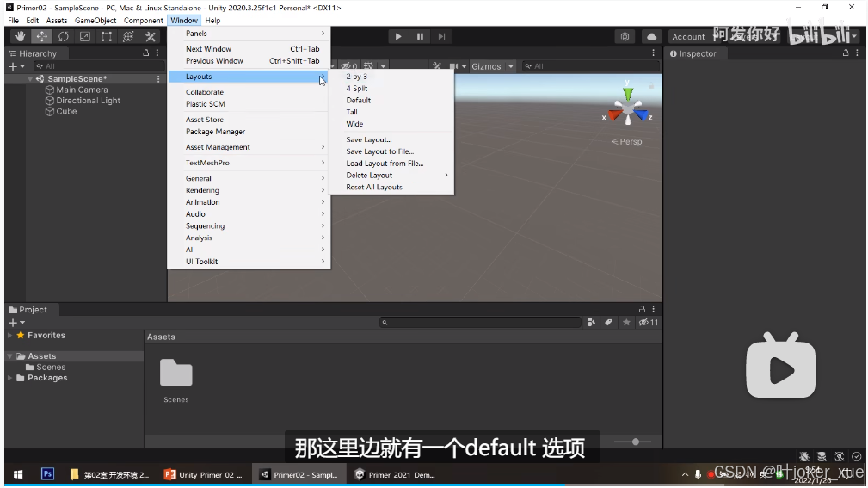Screen dimensions: 868x488
Task: Pause the game with the Pause button
Action: pyautogui.click(x=420, y=36)
